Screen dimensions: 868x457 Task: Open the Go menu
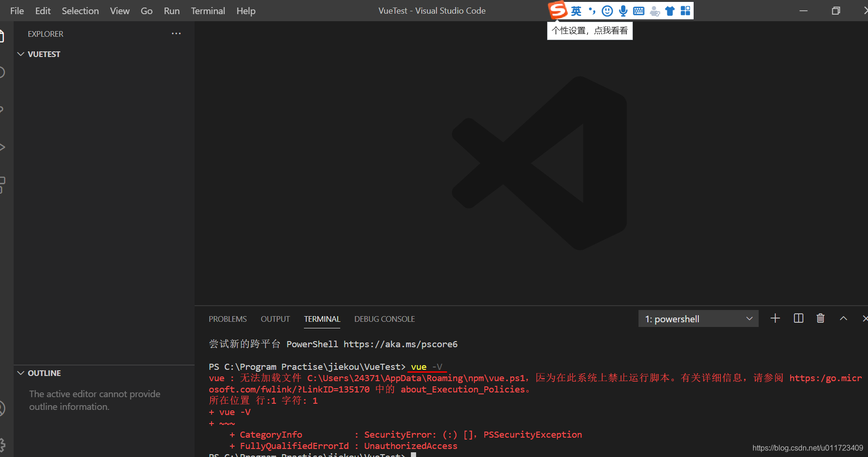pos(147,11)
